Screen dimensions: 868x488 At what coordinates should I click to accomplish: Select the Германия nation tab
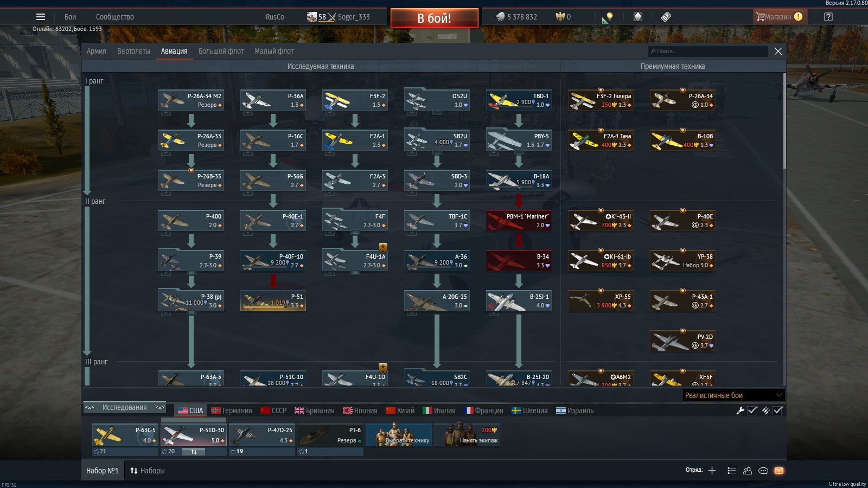[x=232, y=410]
